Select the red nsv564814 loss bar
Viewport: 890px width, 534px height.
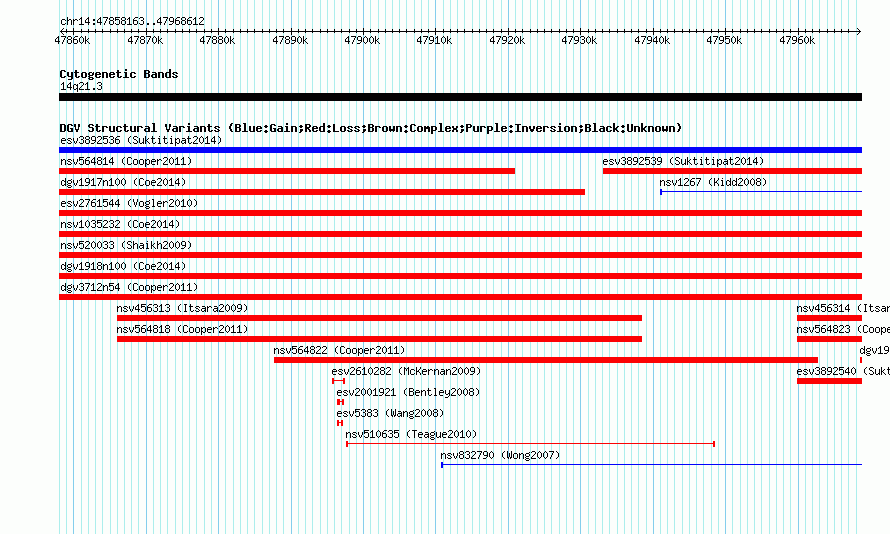[x=287, y=171]
